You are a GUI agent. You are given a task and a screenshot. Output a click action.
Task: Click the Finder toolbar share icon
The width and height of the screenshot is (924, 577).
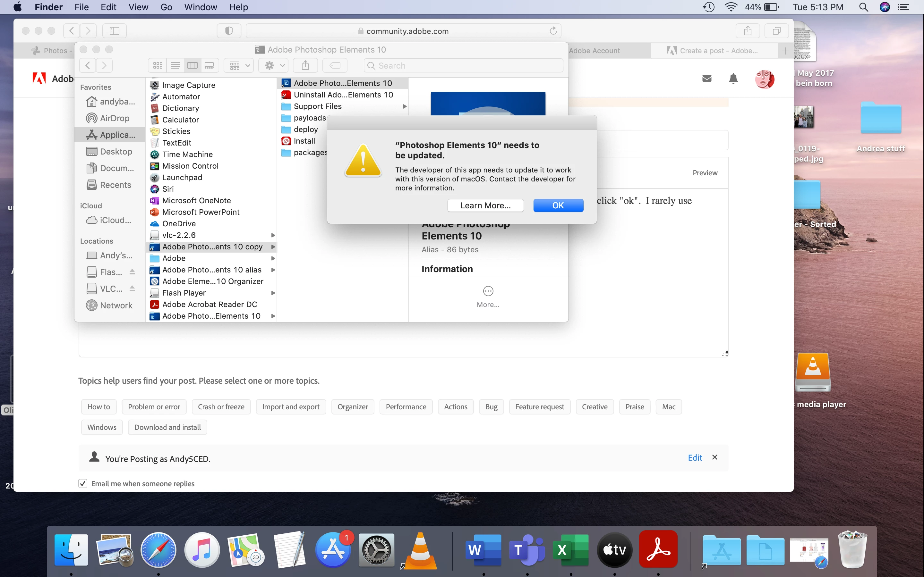tap(305, 66)
